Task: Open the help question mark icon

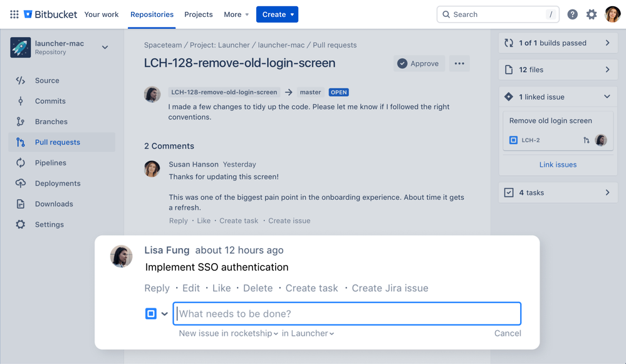Action: tap(573, 14)
